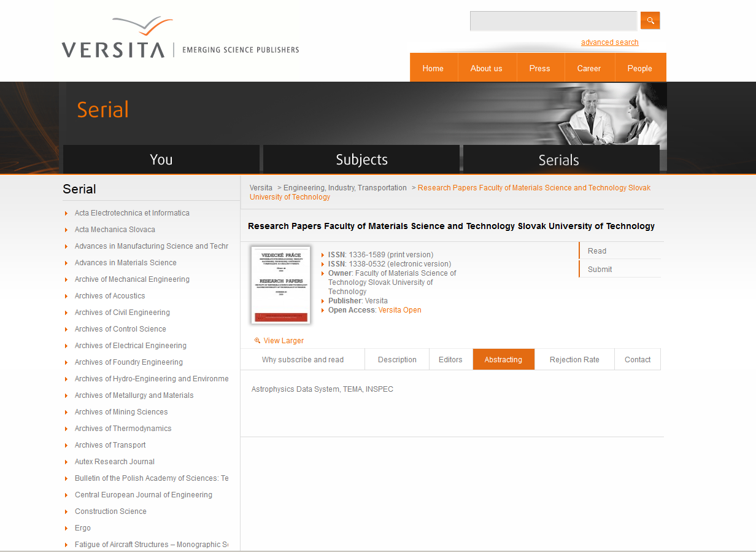Viewport: 756px width, 552px height.
Task: Open Archives of Acoustics
Action: tap(110, 296)
